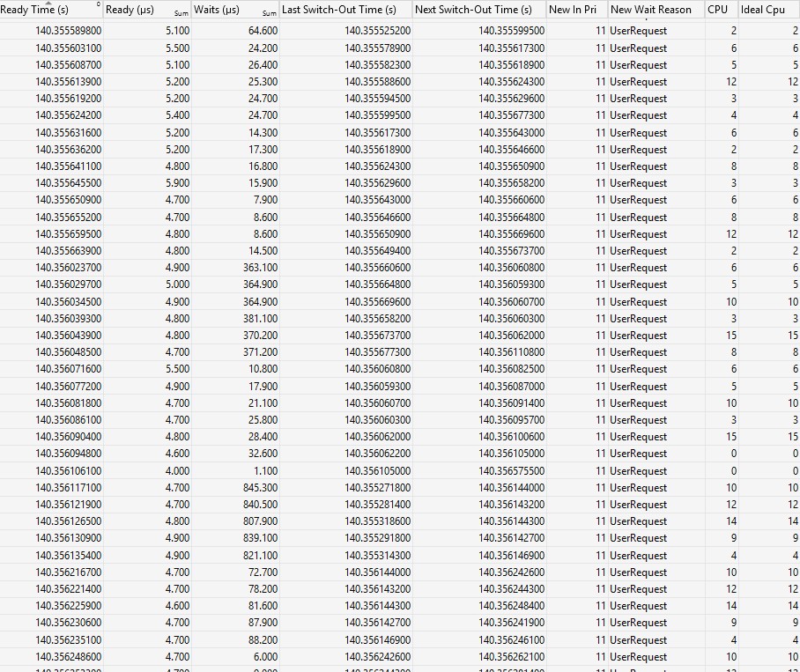800x672 pixels.
Task: Click Ideal Cpu value in row 140.356130900
Action: point(795,538)
